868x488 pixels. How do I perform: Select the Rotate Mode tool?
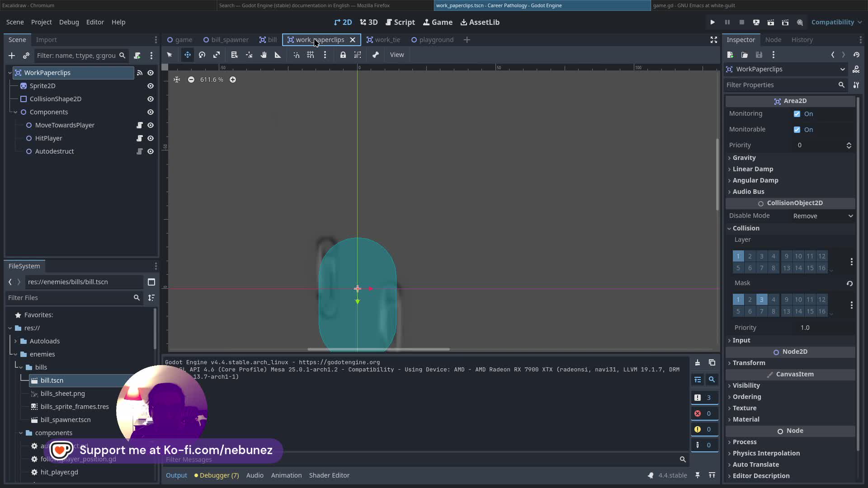202,55
